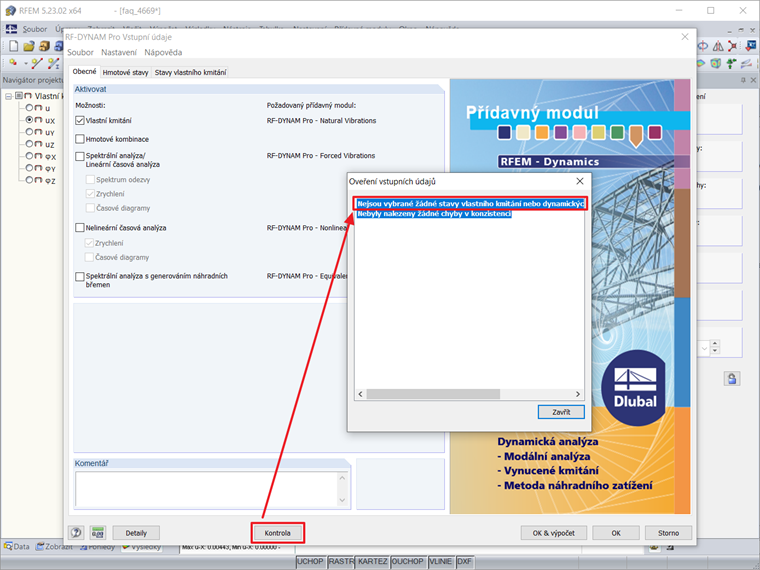Click the XY view selection icon
This screenshot has width=760, height=570.
point(750,46)
